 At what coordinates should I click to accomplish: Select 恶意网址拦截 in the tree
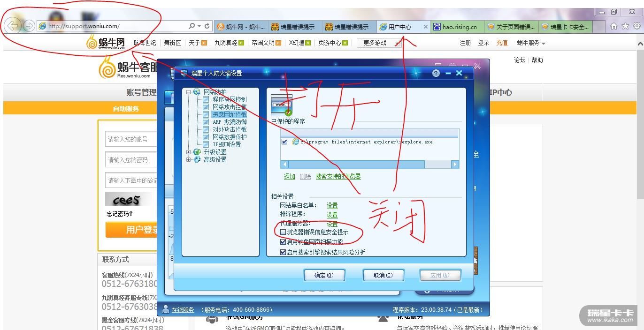[230, 114]
